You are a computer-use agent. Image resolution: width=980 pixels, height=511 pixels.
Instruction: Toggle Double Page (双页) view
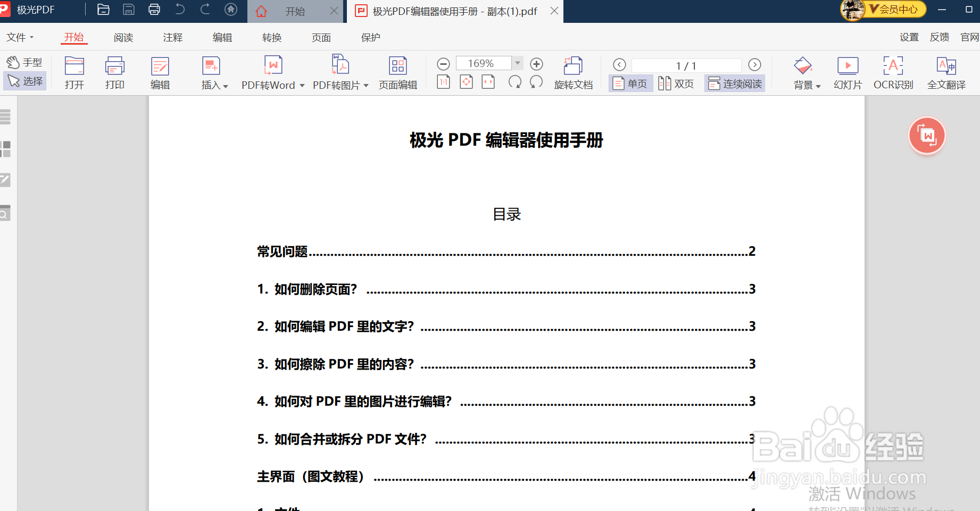676,83
